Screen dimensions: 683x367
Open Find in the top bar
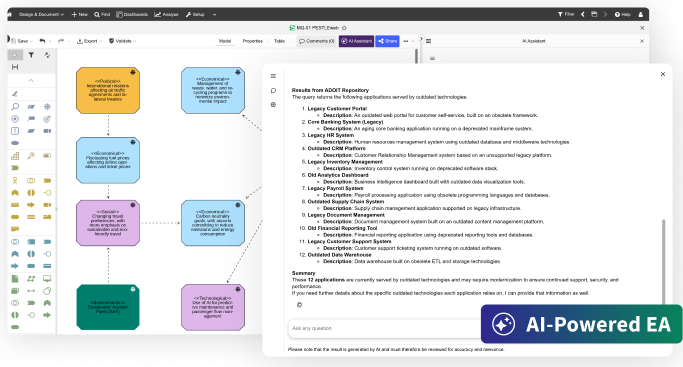click(102, 14)
